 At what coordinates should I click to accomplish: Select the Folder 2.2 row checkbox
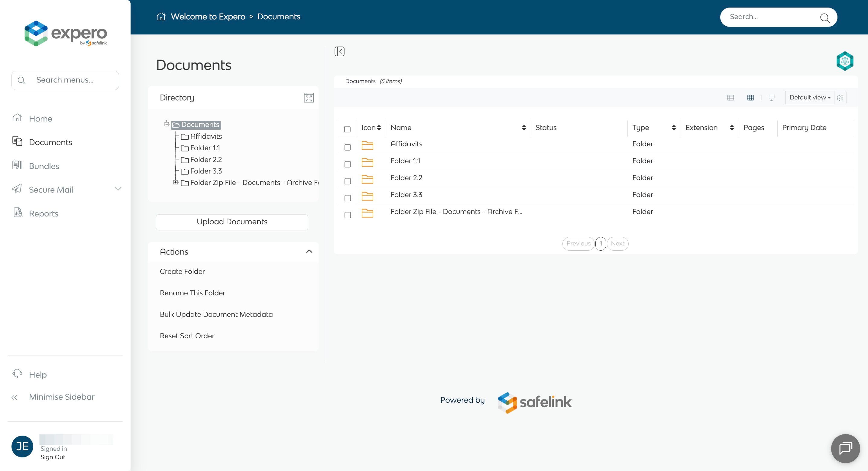click(347, 181)
